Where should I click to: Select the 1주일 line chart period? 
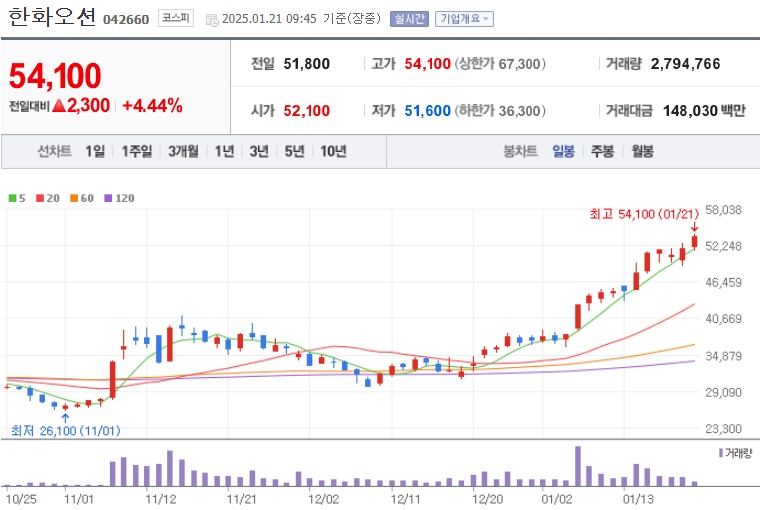tap(137, 151)
